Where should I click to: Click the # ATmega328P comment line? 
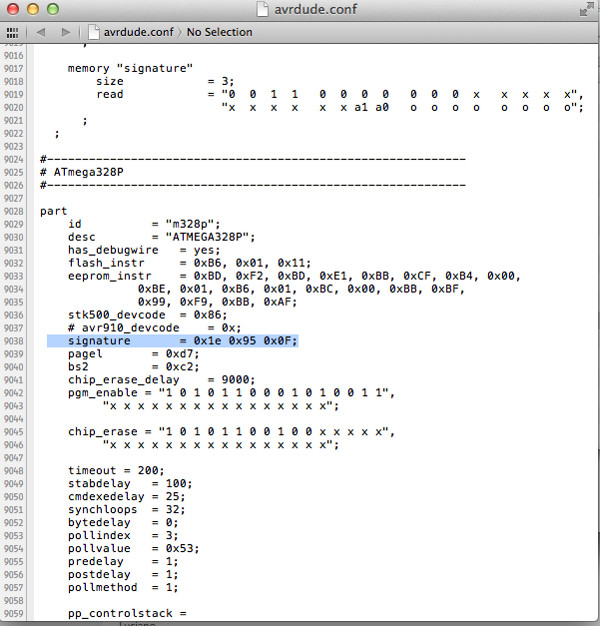[82, 172]
